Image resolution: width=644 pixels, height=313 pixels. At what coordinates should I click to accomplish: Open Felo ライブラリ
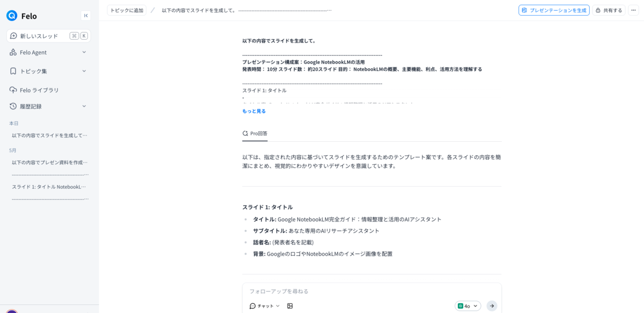pos(39,90)
